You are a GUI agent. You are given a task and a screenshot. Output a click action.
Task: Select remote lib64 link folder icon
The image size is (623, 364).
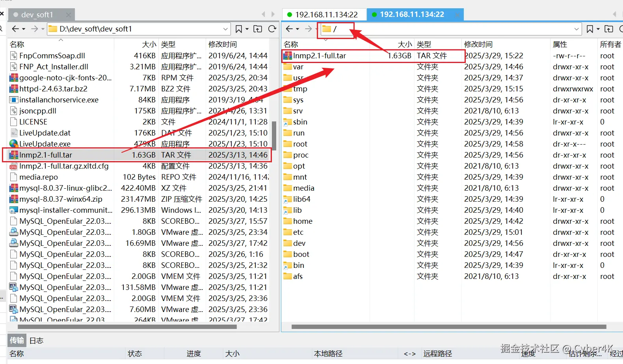(288, 199)
